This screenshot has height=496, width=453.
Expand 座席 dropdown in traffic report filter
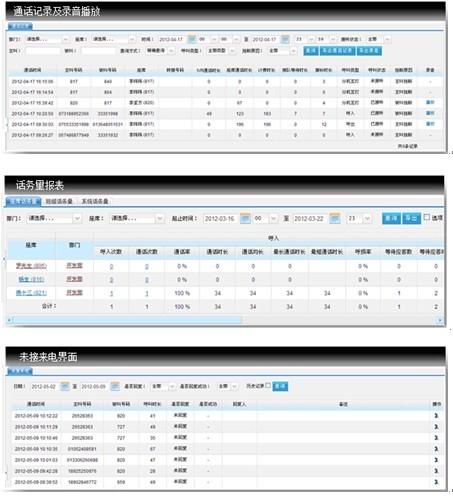pos(137,219)
